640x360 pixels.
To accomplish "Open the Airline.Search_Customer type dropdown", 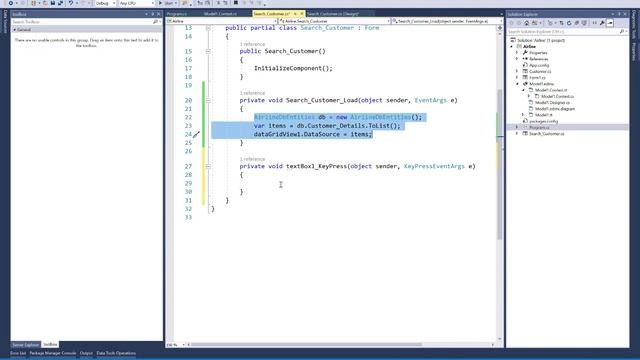I will tap(334, 21).
